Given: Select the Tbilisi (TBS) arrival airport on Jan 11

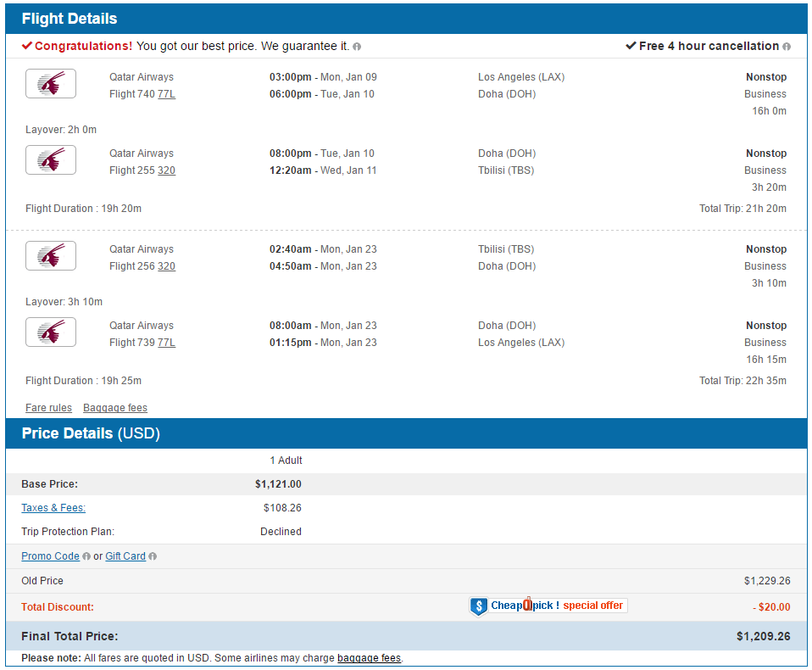Looking at the screenshot, I should click(x=506, y=170).
